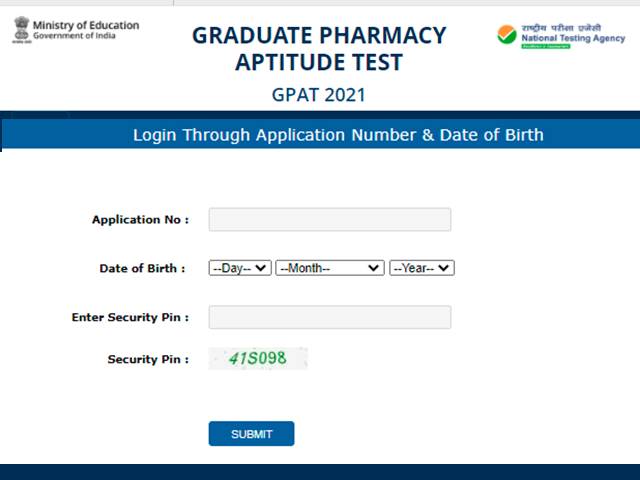Image resolution: width=640 pixels, height=480 pixels.
Task: Focus the Enter Security Pin field
Action: click(329, 317)
